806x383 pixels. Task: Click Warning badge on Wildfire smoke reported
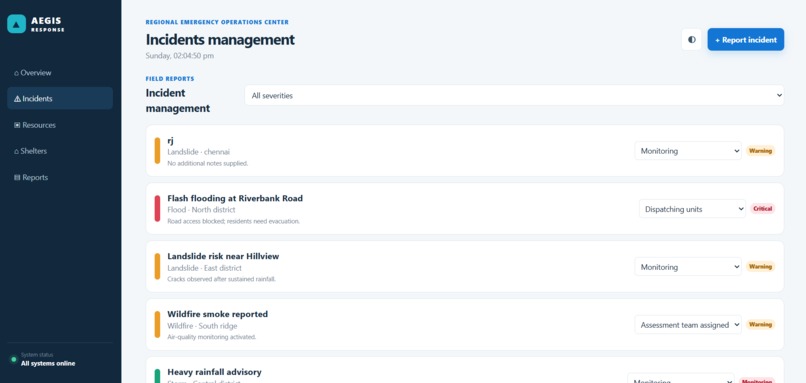760,325
